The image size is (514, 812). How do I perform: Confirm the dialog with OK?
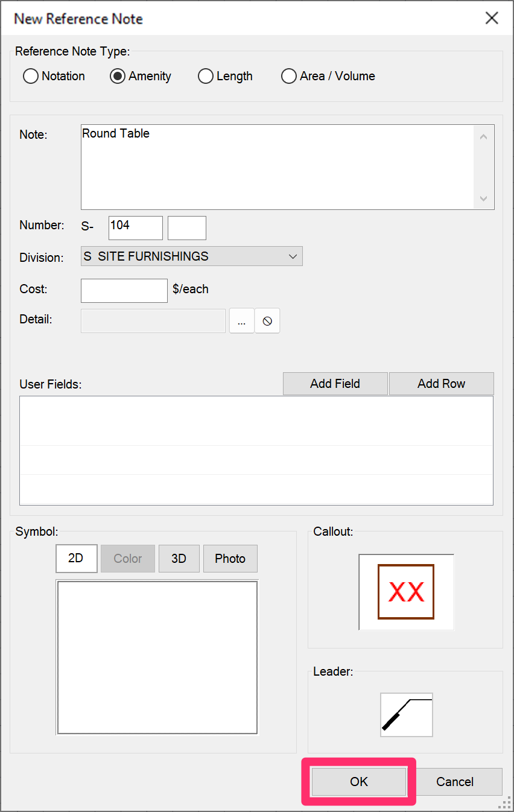[359, 782]
